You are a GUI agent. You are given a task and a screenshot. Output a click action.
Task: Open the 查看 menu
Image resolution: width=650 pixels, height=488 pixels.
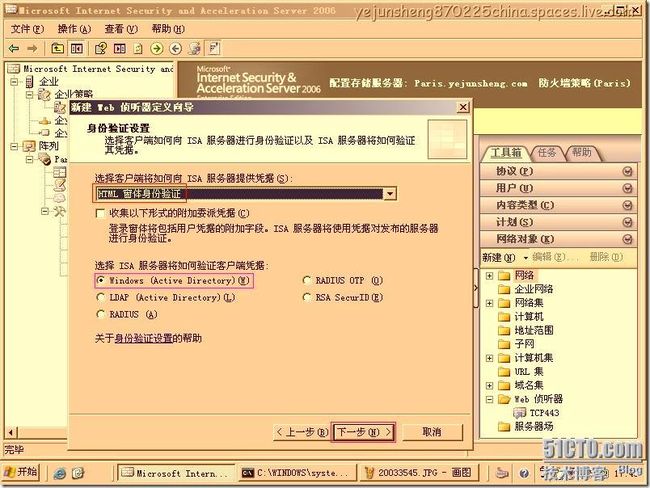[x=121, y=29]
